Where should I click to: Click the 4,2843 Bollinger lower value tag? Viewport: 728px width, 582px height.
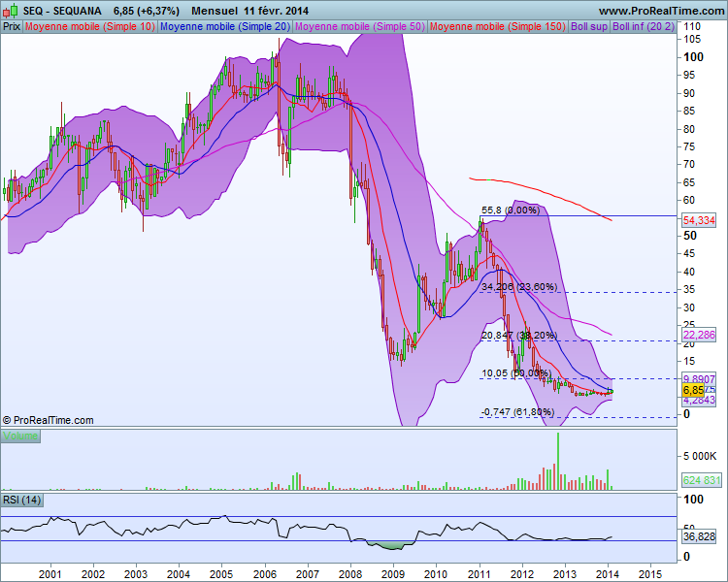coord(699,401)
